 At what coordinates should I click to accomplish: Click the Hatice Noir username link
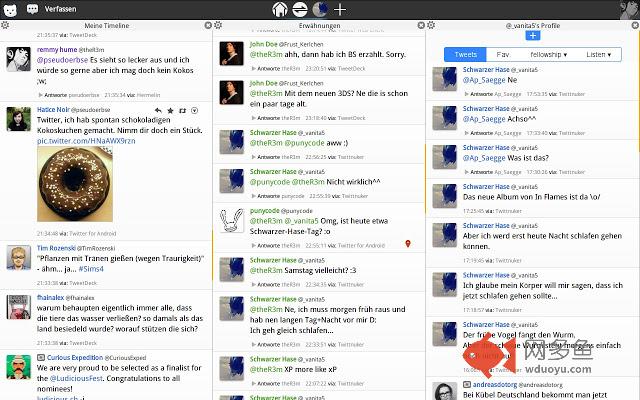point(53,109)
